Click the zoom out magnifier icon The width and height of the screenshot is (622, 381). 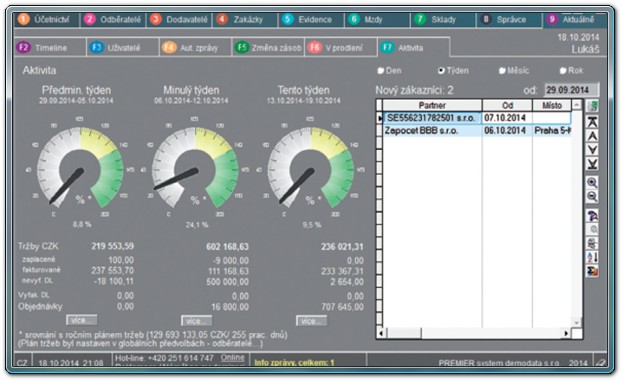[x=592, y=196]
